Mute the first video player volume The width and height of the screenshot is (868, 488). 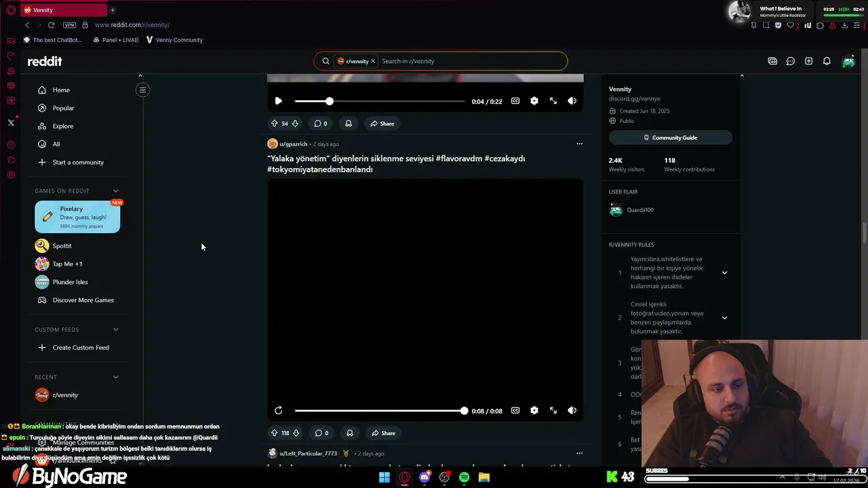[x=572, y=101]
